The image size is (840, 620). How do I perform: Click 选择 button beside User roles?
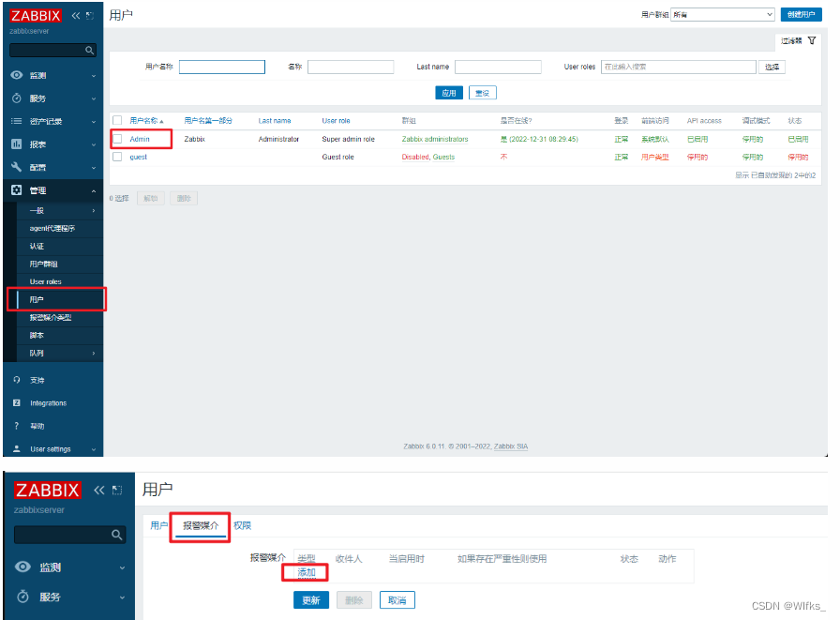pyautogui.click(x=772, y=67)
